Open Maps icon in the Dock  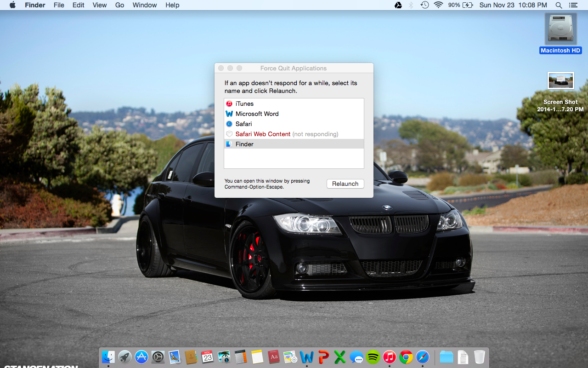[290, 356]
